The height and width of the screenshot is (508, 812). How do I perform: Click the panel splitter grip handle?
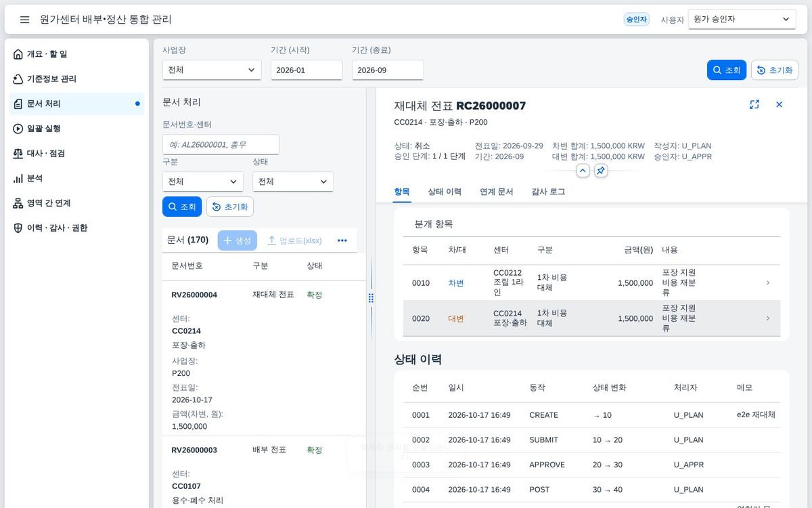(x=371, y=298)
